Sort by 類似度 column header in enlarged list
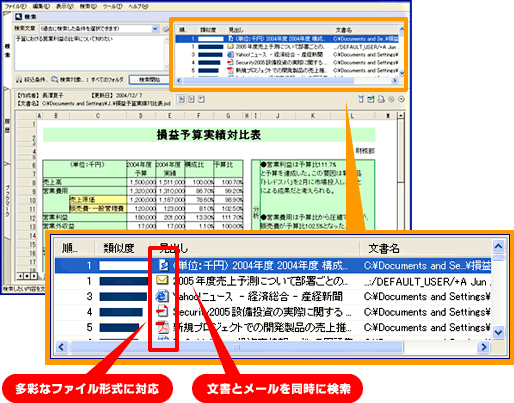The height and width of the screenshot is (403, 514). tap(119, 248)
